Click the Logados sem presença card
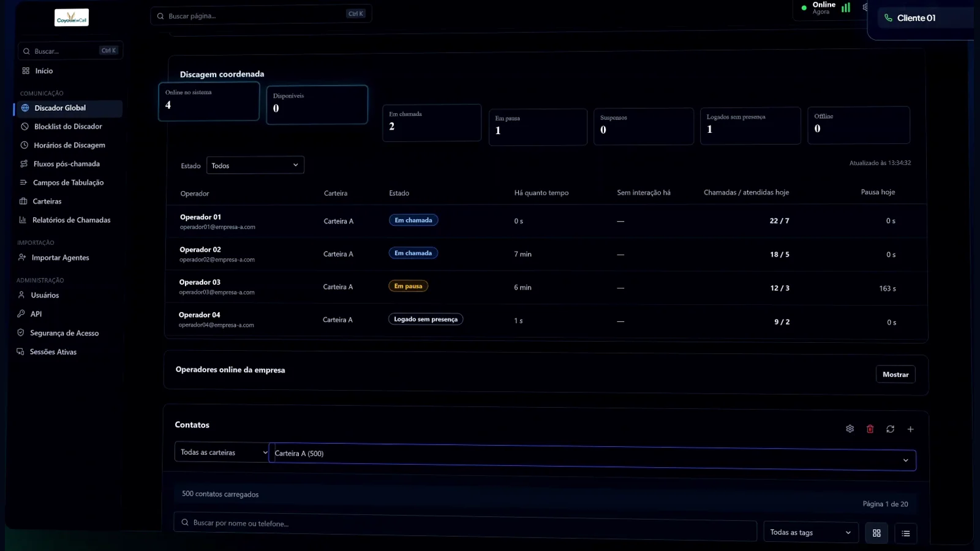980x551 pixels. (x=750, y=126)
